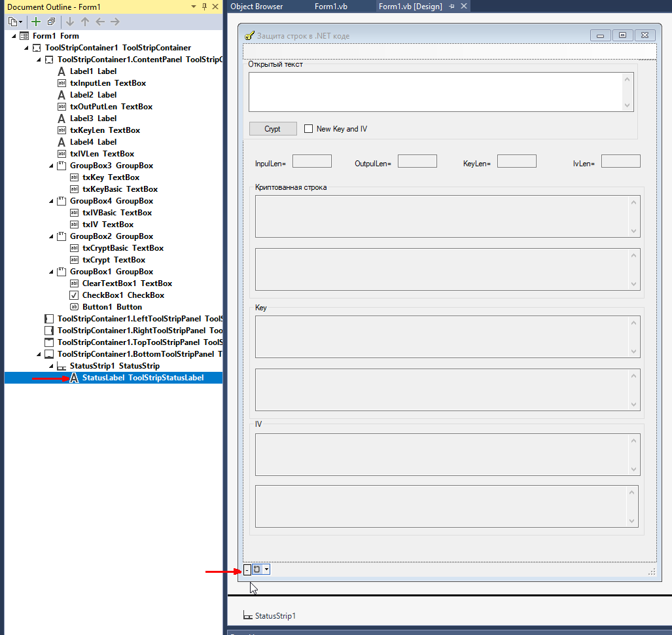Image resolution: width=672 pixels, height=635 pixels.
Task: Select Label1 Label in outline
Action: tap(93, 71)
